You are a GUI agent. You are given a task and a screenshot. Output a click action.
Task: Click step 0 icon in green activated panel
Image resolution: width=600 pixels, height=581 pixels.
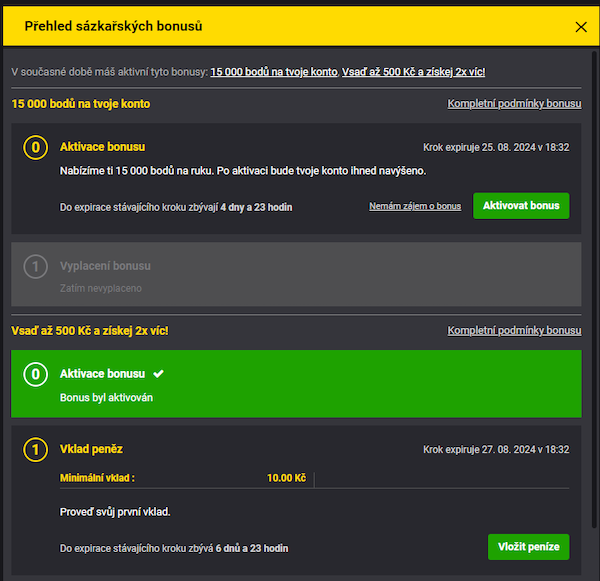[36, 374]
